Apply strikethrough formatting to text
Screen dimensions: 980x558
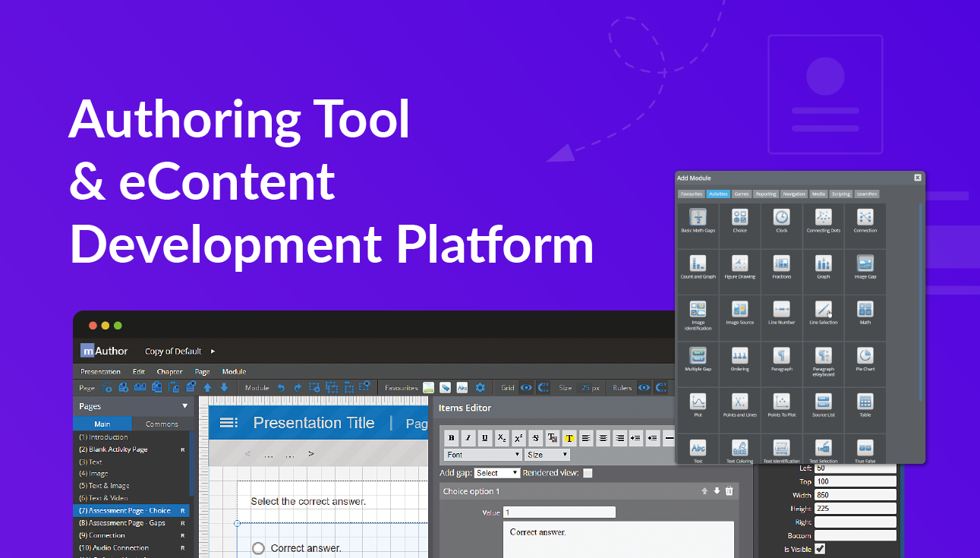pyautogui.click(x=535, y=438)
